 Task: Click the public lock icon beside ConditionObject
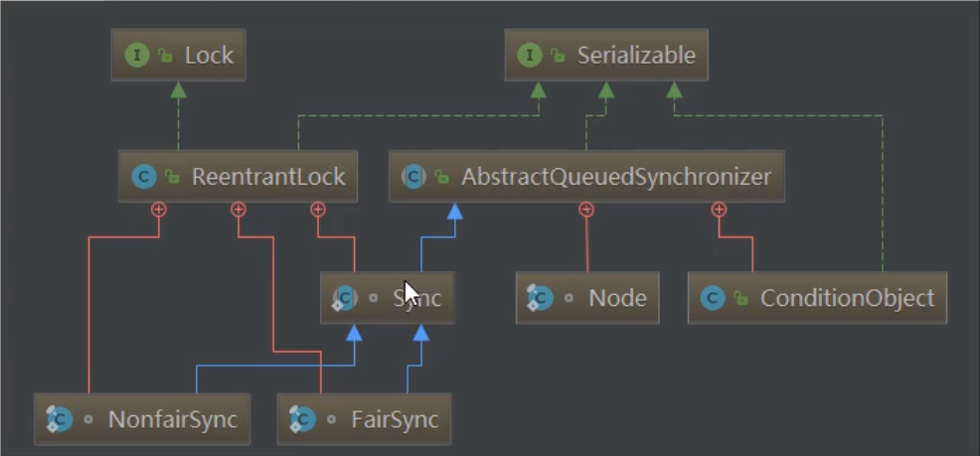pos(740,299)
